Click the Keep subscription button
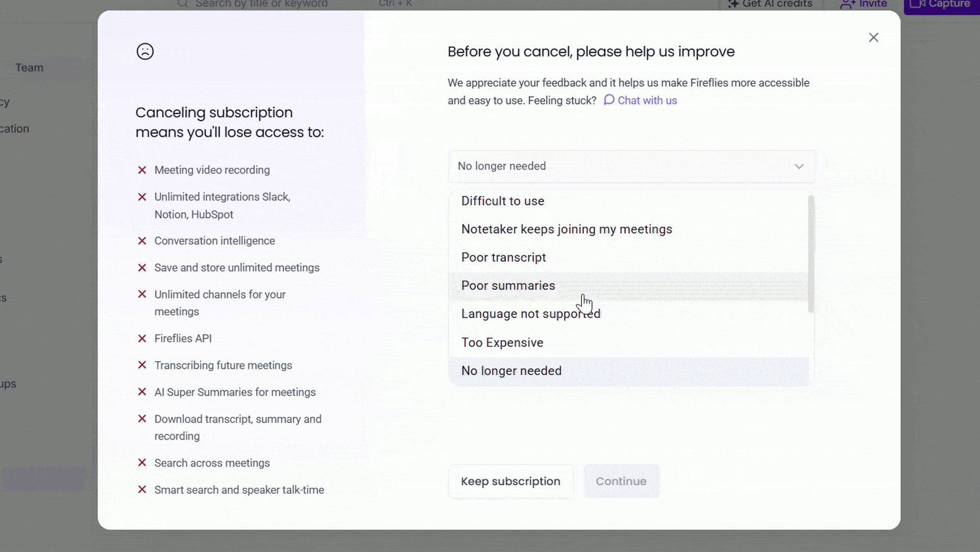The width and height of the screenshot is (980, 552). (x=510, y=481)
